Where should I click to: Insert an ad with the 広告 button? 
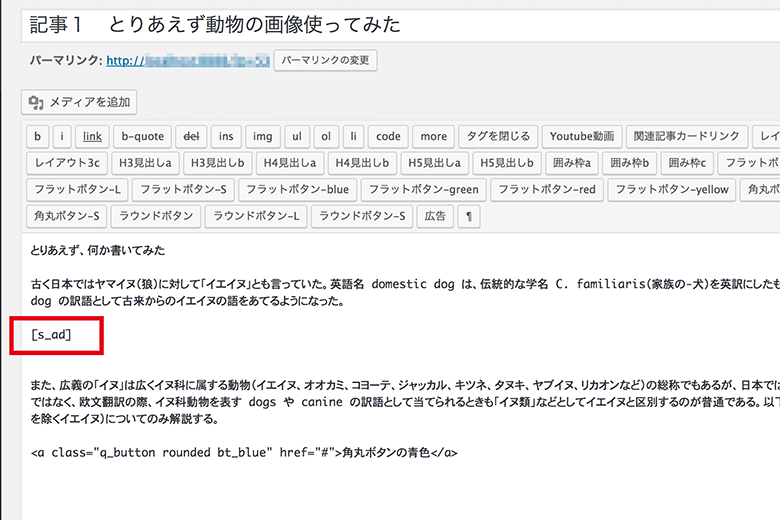coord(434,216)
